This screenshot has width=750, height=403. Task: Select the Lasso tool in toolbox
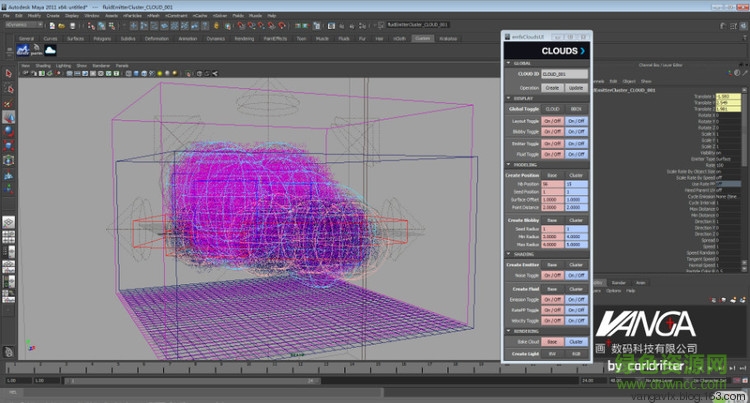tap(8, 87)
